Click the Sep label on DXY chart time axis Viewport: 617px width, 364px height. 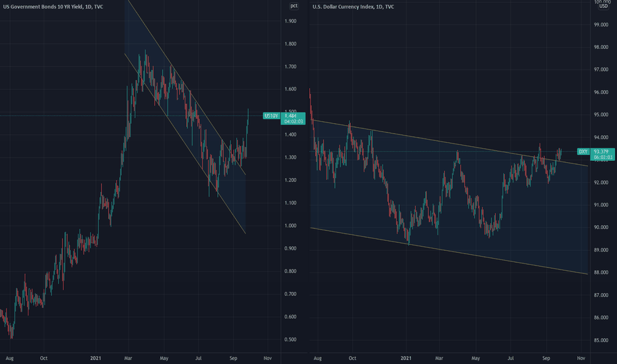[546, 358]
